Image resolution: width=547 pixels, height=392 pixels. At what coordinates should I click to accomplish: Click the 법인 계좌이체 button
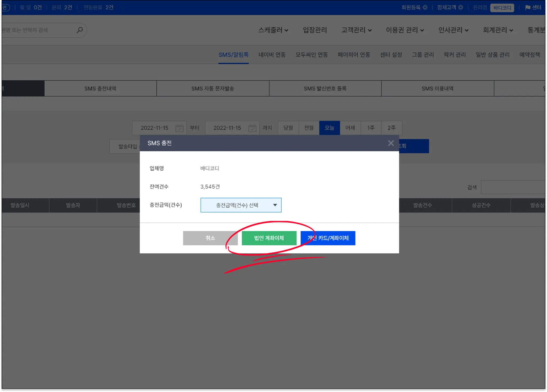[x=269, y=238]
